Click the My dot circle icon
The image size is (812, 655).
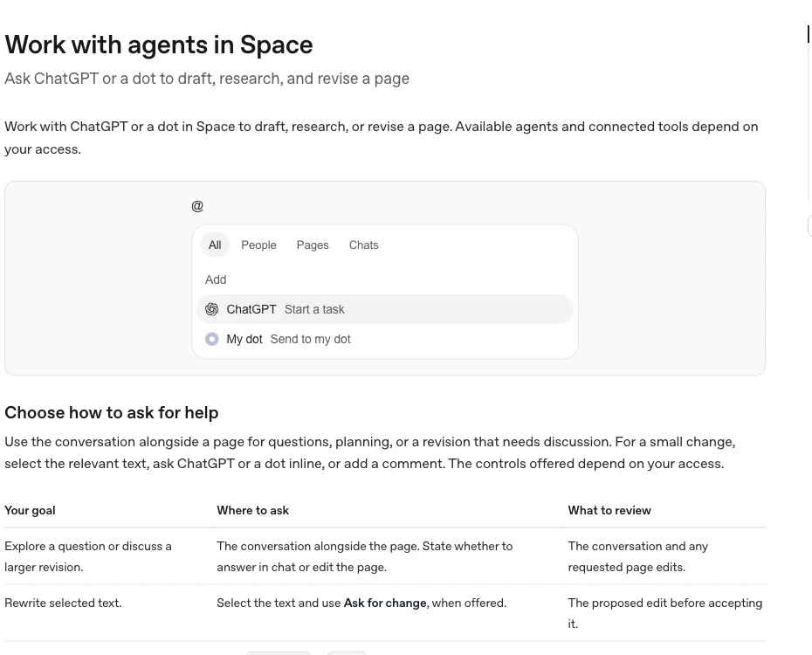(212, 339)
